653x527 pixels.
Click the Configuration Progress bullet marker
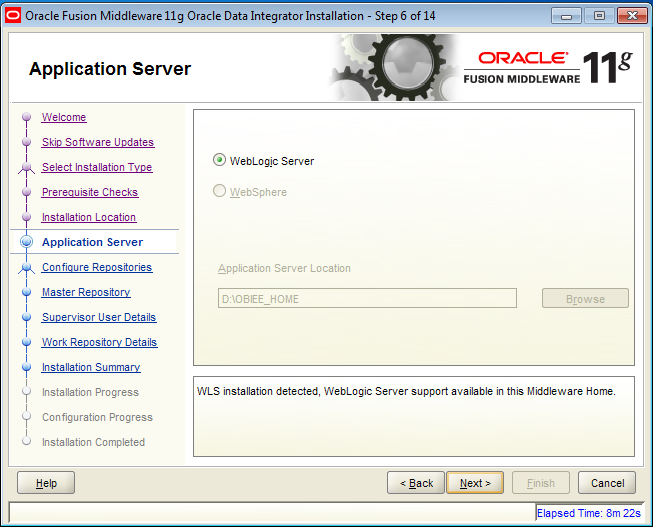[x=26, y=416]
